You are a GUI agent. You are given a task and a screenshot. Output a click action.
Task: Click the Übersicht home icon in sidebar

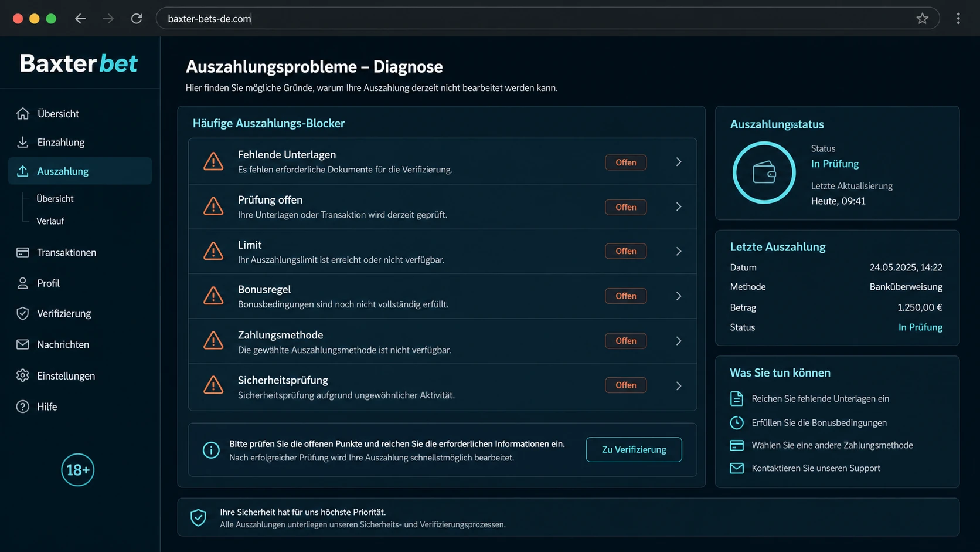(x=23, y=113)
